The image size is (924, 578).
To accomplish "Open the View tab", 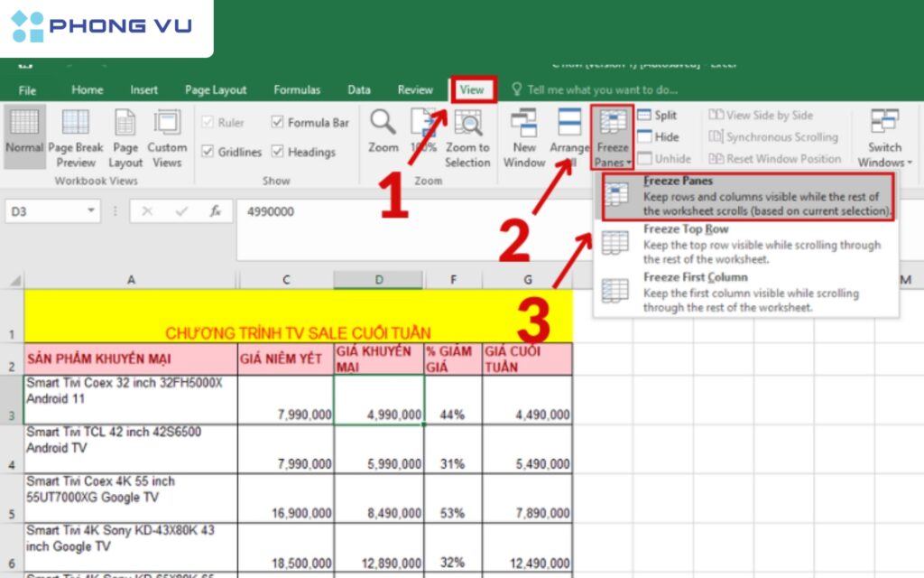I will click(x=472, y=89).
